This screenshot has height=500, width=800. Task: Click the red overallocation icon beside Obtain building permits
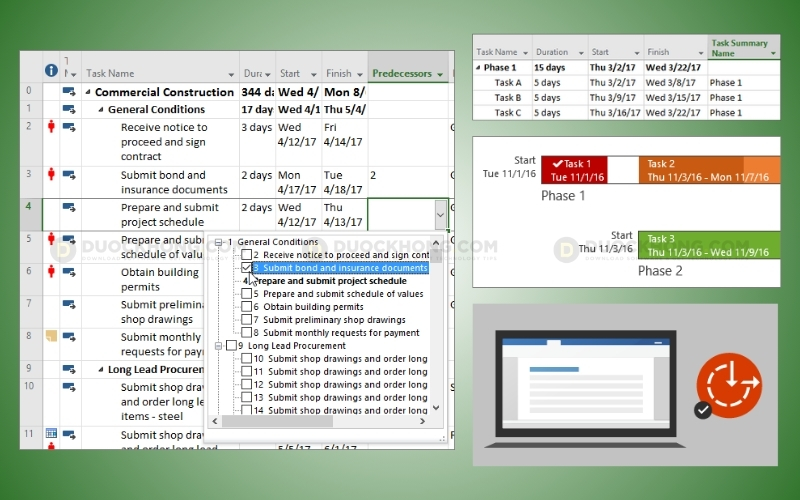(x=51, y=271)
